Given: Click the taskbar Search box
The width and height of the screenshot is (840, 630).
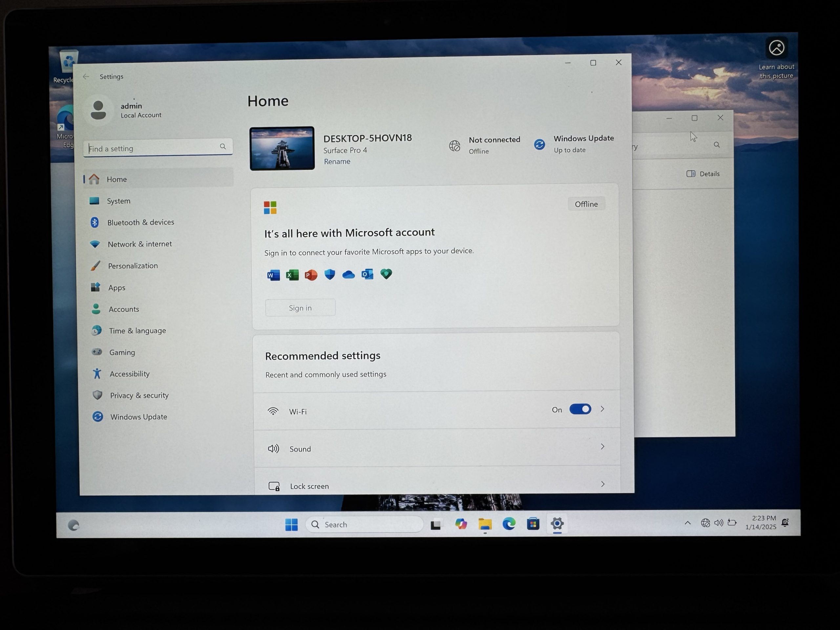Looking at the screenshot, I should pos(364,524).
